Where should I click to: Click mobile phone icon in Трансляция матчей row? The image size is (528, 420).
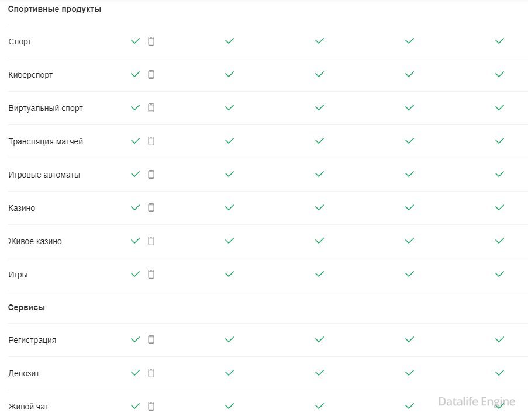(151, 141)
